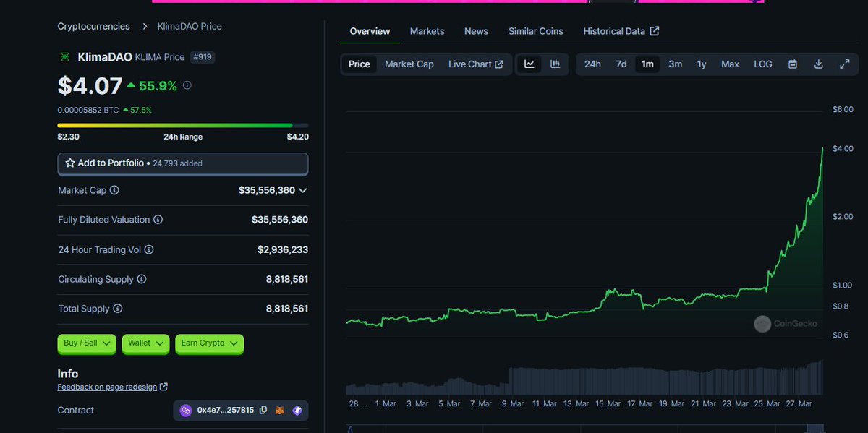This screenshot has width=868, height=433.
Task: Switch to candlestick chart icon
Action: pyautogui.click(x=555, y=64)
